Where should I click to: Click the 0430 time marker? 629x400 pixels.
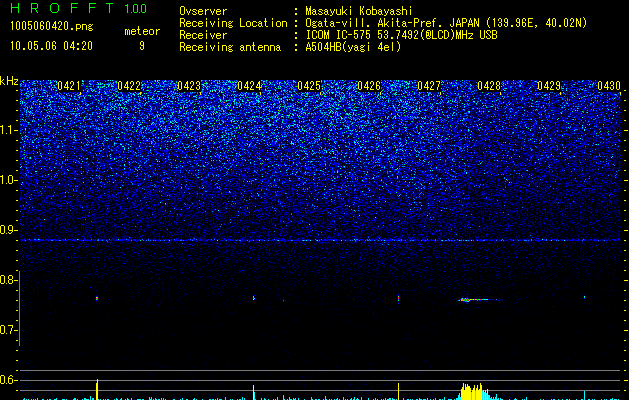coord(609,86)
